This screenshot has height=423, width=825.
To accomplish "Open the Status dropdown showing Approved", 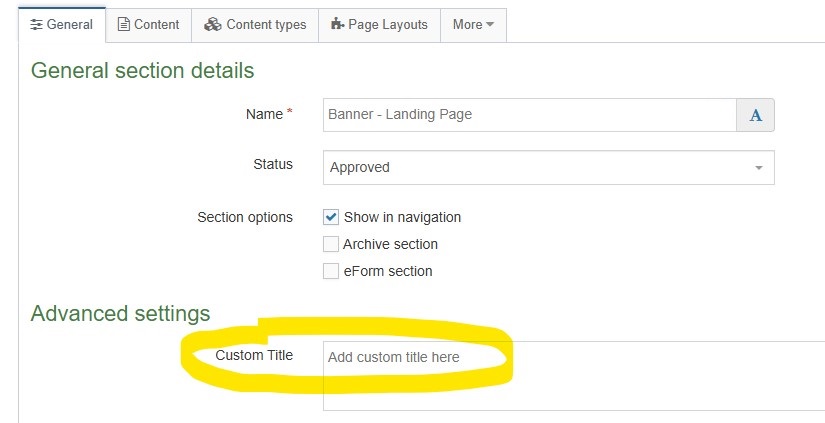I will (549, 167).
